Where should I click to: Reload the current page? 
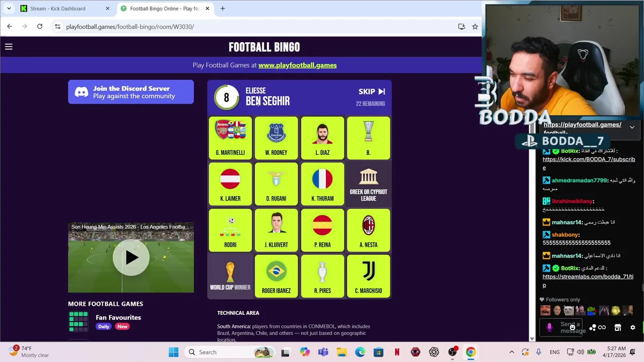point(40,27)
